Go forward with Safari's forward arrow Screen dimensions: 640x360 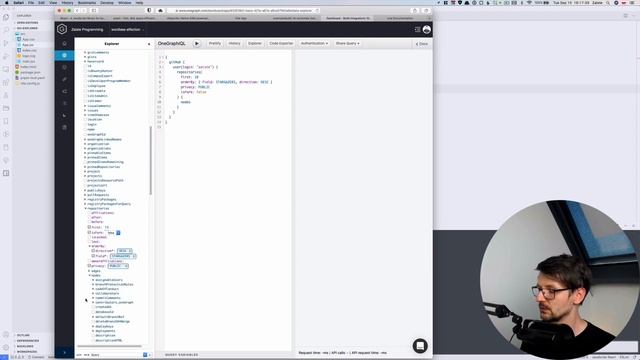click(84, 11)
